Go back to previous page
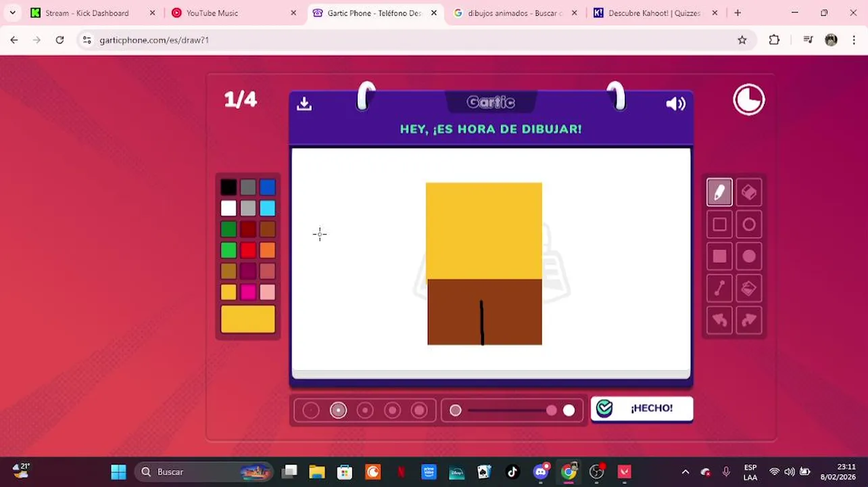The image size is (868, 487). pos(14,40)
